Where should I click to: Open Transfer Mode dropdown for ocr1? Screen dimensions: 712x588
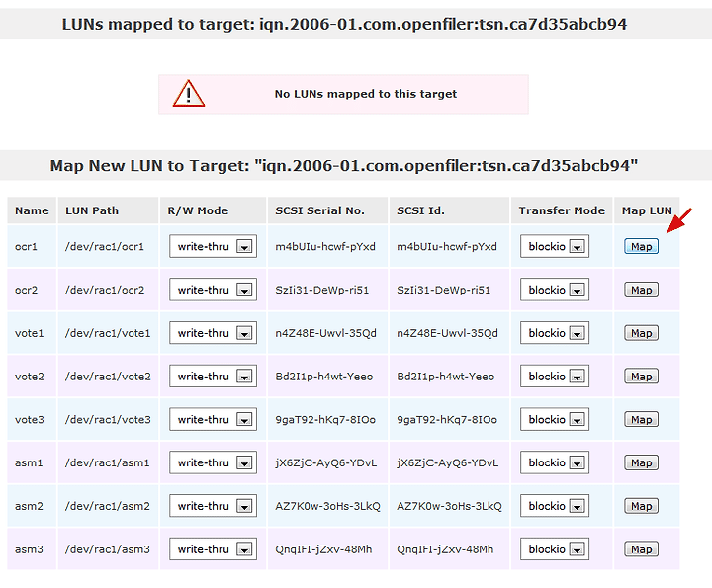click(555, 246)
